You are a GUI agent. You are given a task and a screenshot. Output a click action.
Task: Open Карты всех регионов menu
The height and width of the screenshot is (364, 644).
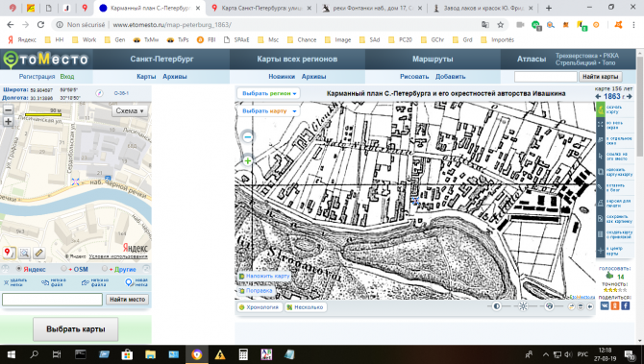click(x=297, y=60)
